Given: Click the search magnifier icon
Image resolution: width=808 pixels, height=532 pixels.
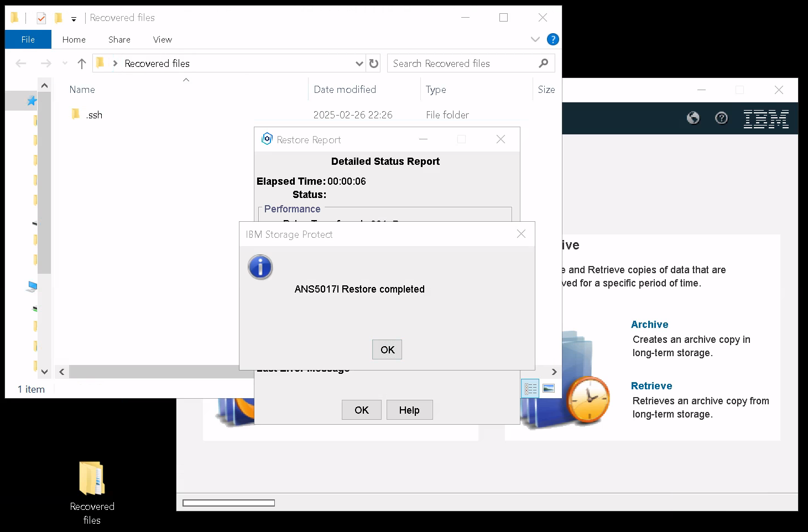Looking at the screenshot, I should pos(544,64).
